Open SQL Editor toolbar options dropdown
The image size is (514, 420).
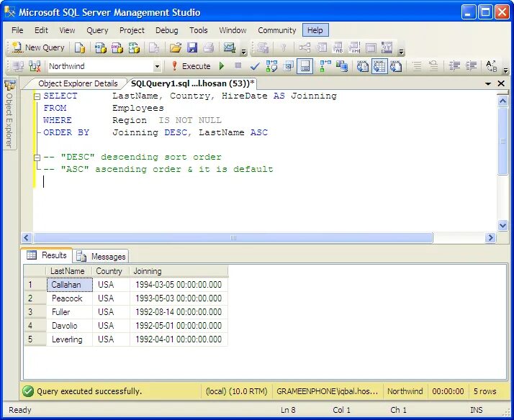tap(506, 70)
